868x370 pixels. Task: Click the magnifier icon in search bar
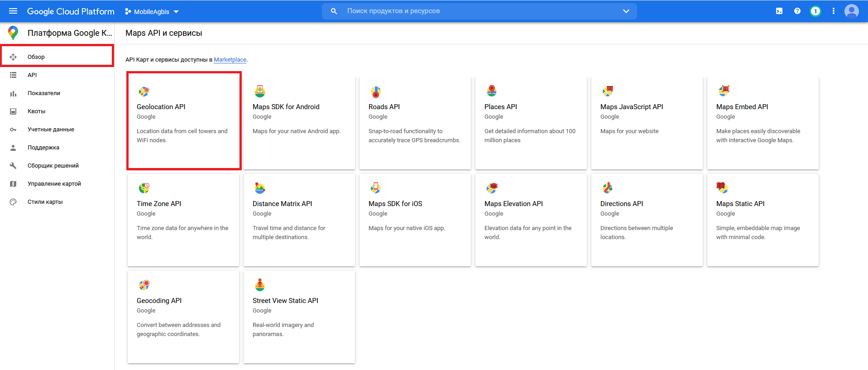click(334, 11)
